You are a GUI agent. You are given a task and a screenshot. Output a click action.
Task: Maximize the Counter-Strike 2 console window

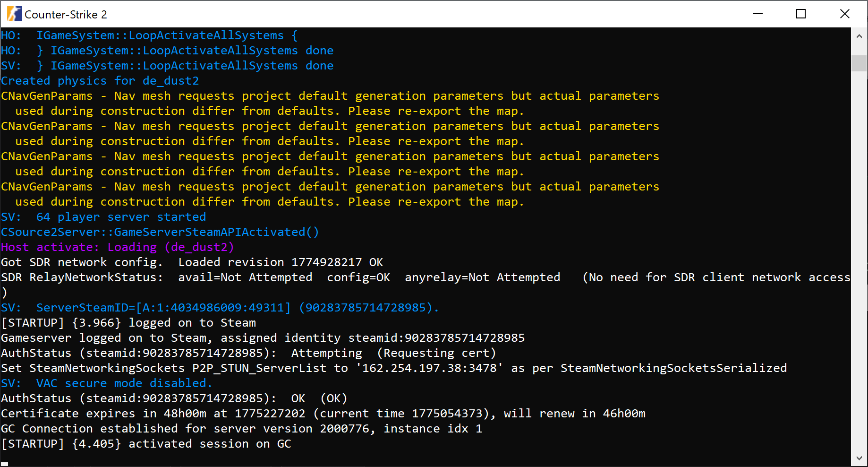801,14
